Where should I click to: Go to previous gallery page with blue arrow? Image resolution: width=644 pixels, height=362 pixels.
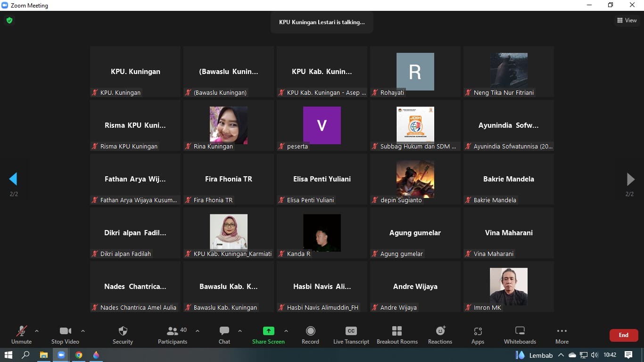click(x=13, y=179)
